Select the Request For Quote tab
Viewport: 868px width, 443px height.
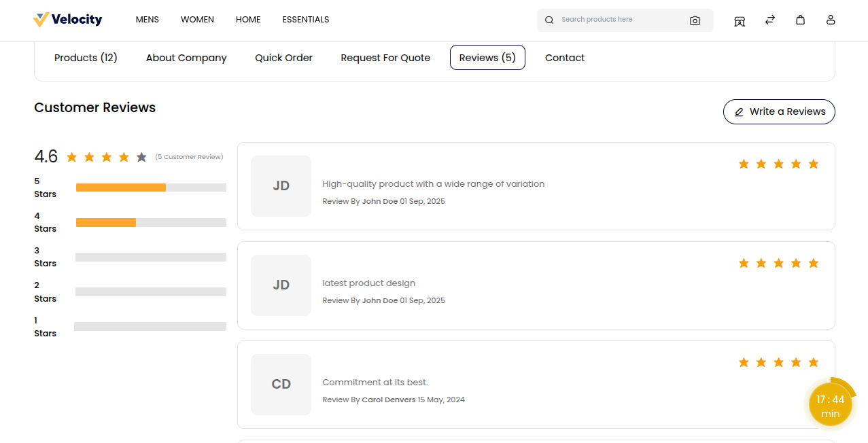coord(385,58)
